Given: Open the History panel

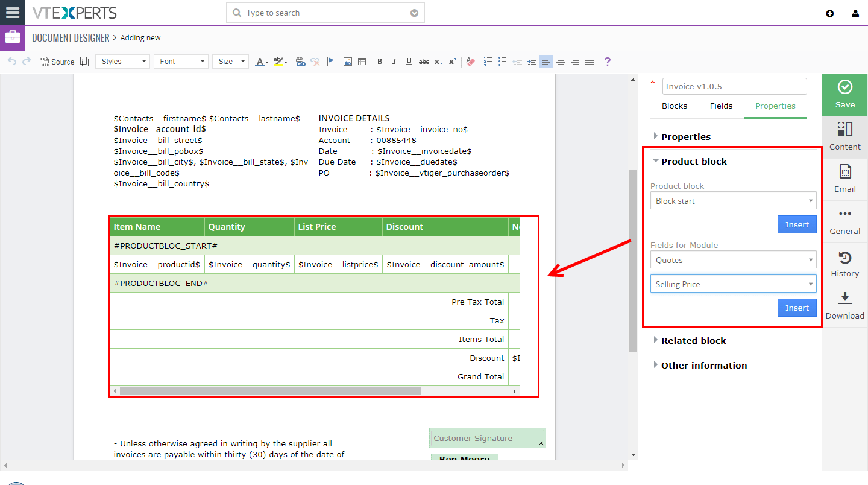Looking at the screenshot, I should point(844,262).
